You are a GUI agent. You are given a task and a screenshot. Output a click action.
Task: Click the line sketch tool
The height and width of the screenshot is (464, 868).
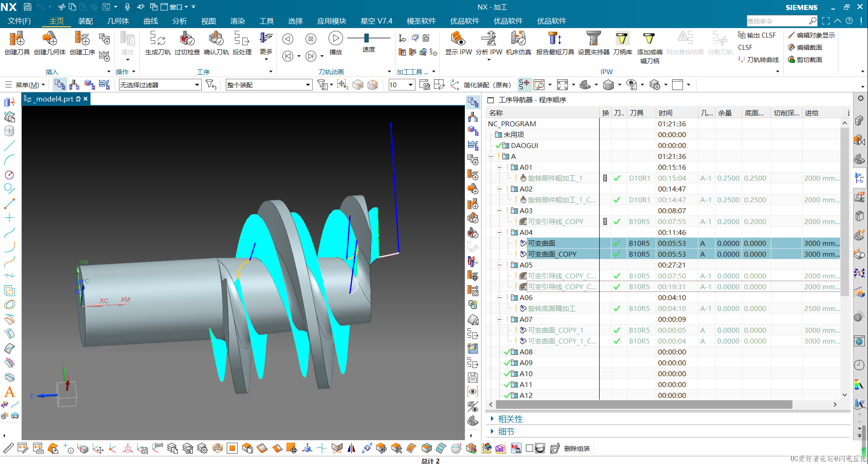pyautogui.click(x=10, y=146)
